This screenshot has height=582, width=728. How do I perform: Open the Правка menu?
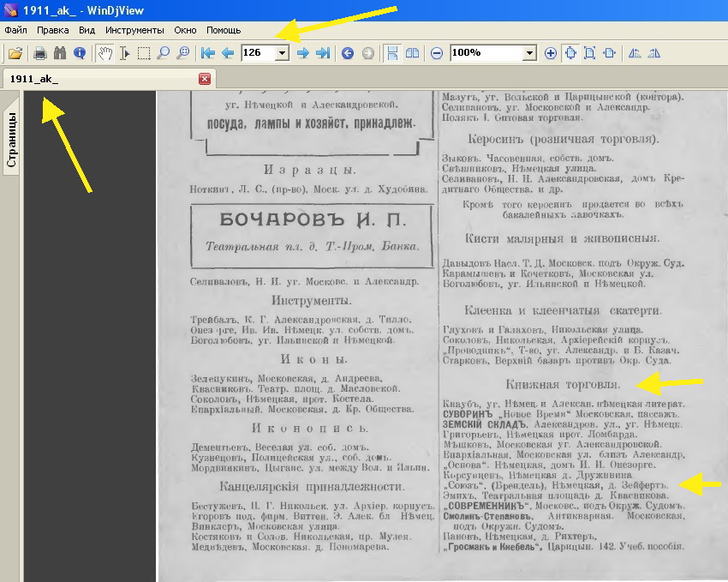pyautogui.click(x=53, y=30)
